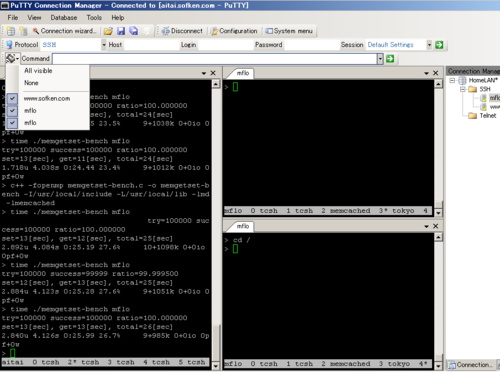The image size is (500, 372).
Task: Focus the Host input field
Action: click(152, 45)
